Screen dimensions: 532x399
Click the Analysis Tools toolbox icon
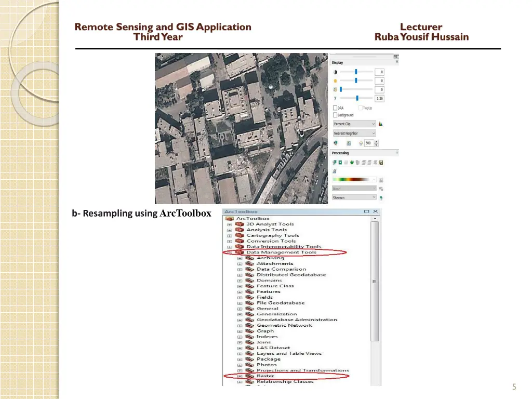(x=240, y=230)
